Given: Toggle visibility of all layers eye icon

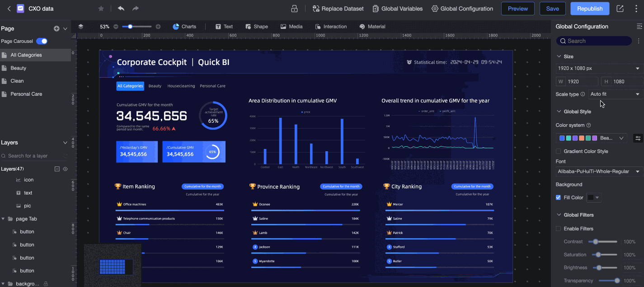Looking at the screenshot, I should click(x=65, y=169).
